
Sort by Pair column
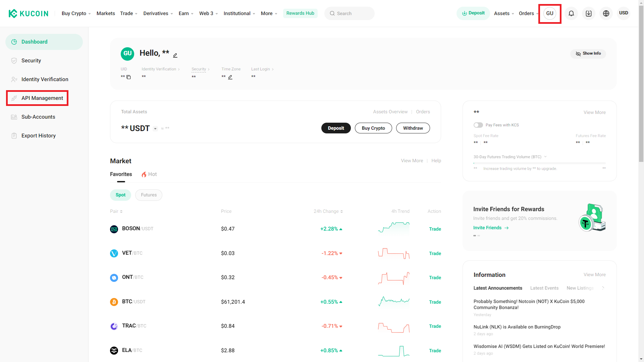(116, 212)
